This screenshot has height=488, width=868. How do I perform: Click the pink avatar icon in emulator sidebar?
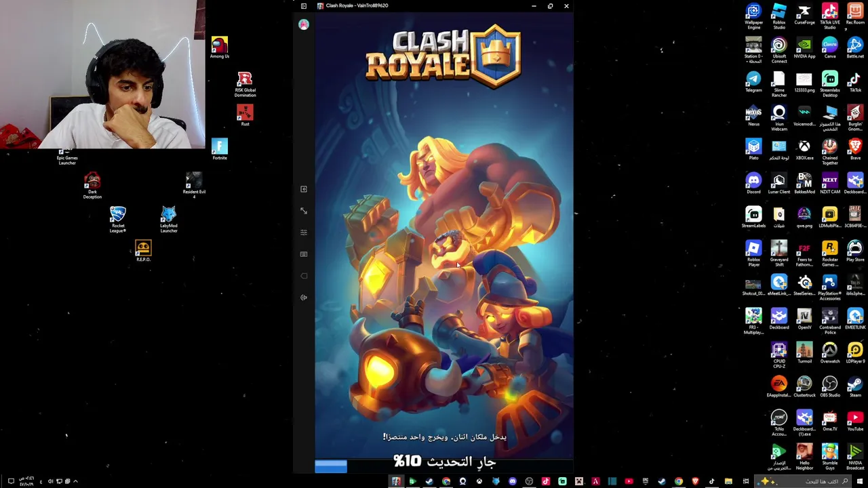coord(304,24)
